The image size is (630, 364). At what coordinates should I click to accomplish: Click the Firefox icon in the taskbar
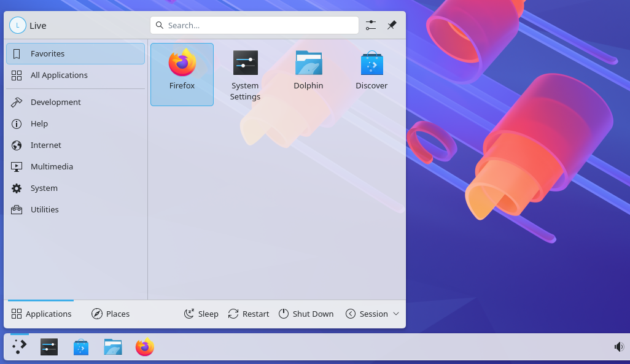[x=144, y=346]
